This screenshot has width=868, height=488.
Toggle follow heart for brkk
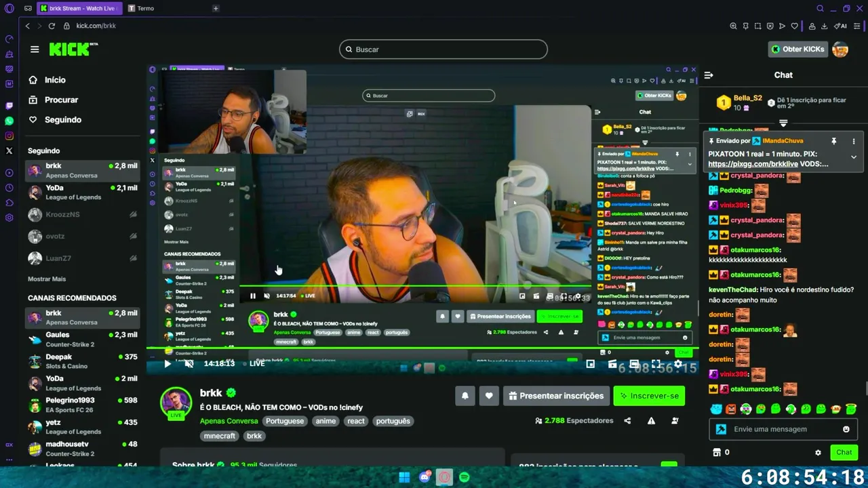click(488, 396)
